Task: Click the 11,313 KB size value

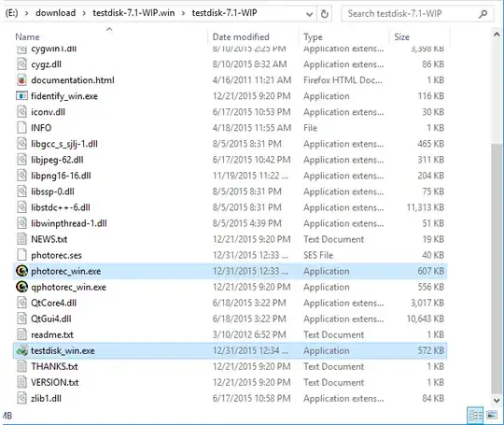Action: coord(426,207)
